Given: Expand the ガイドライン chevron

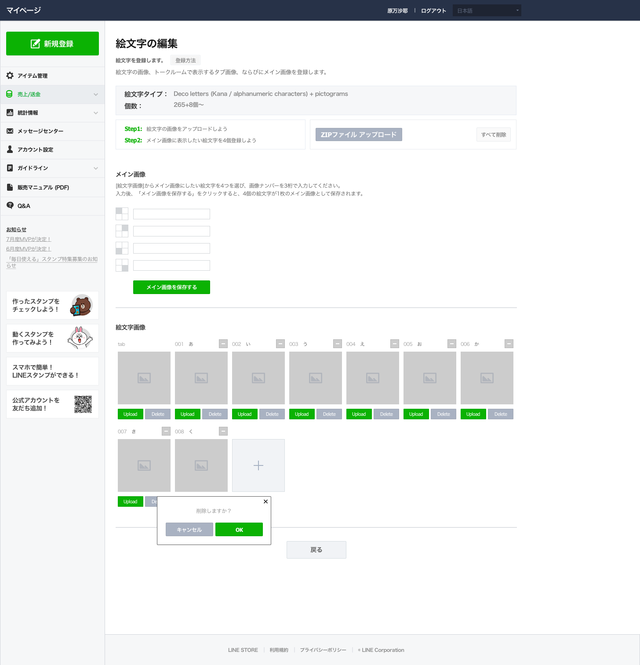Looking at the screenshot, I should (96, 168).
